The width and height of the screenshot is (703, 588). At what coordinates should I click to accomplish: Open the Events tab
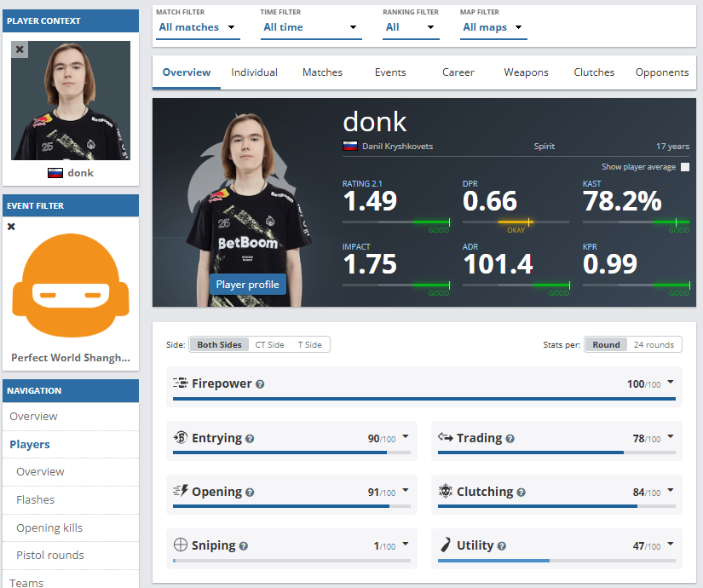[x=390, y=72]
